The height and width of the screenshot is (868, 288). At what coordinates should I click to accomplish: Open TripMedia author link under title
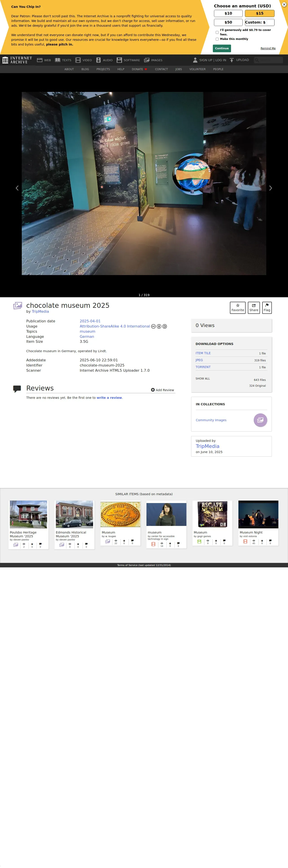pyautogui.click(x=40, y=312)
